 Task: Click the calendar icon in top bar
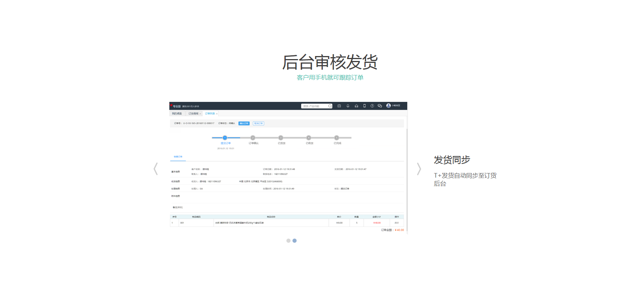pyautogui.click(x=339, y=106)
